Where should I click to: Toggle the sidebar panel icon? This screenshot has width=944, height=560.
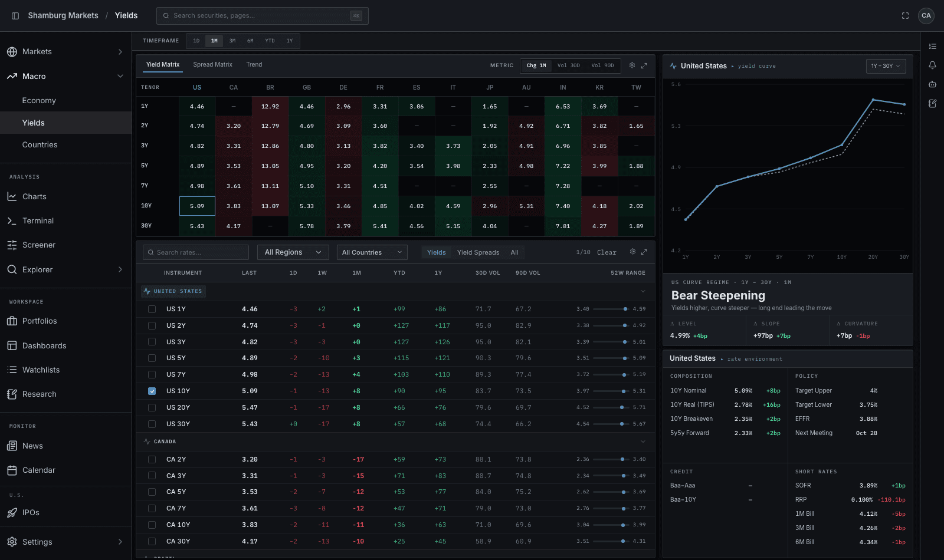point(15,16)
